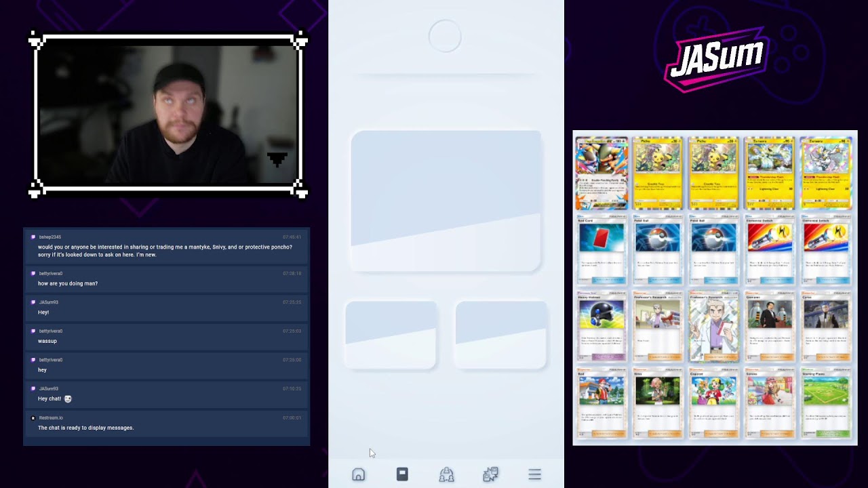Screen dimensions: 868x488
Task: Select the Heavy Helmet tool card
Action: (x=602, y=327)
